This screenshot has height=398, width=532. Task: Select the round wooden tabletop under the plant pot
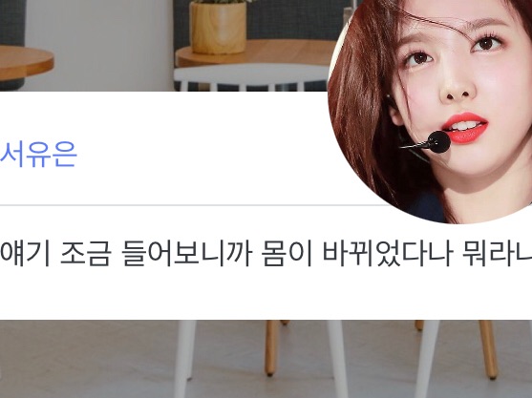point(253,54)
